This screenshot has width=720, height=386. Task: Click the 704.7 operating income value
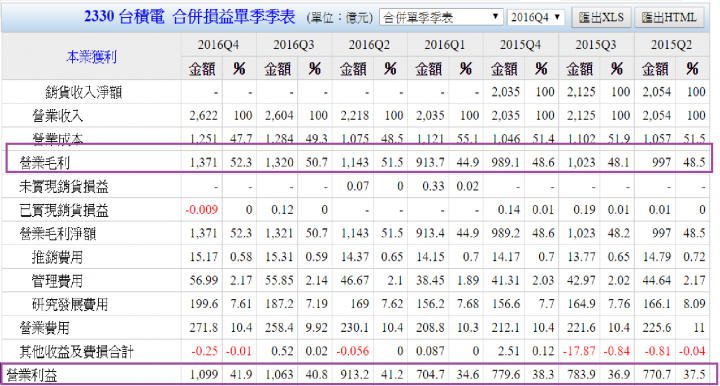click(x=430, y=375)
